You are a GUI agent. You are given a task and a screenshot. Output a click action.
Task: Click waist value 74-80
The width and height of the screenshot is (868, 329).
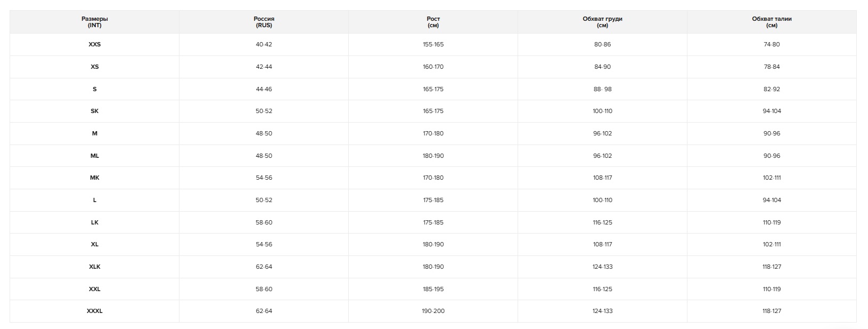[x=772, y=45]
